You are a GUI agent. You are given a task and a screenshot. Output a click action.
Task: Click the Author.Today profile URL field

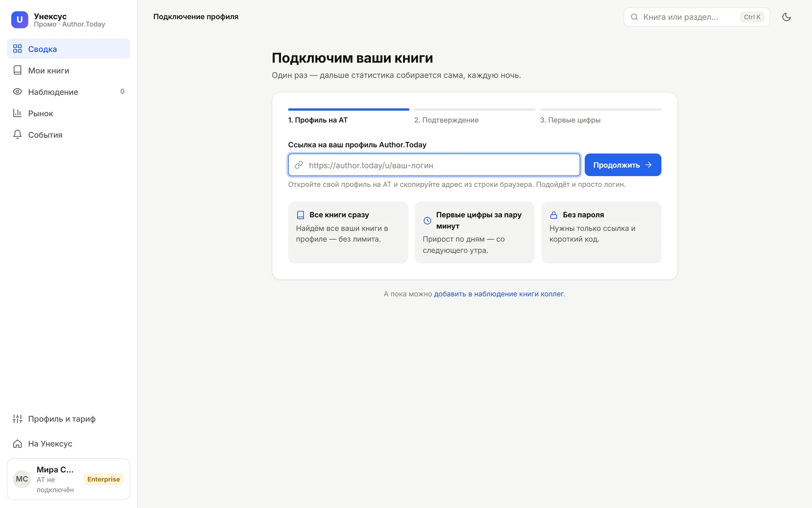434,165
